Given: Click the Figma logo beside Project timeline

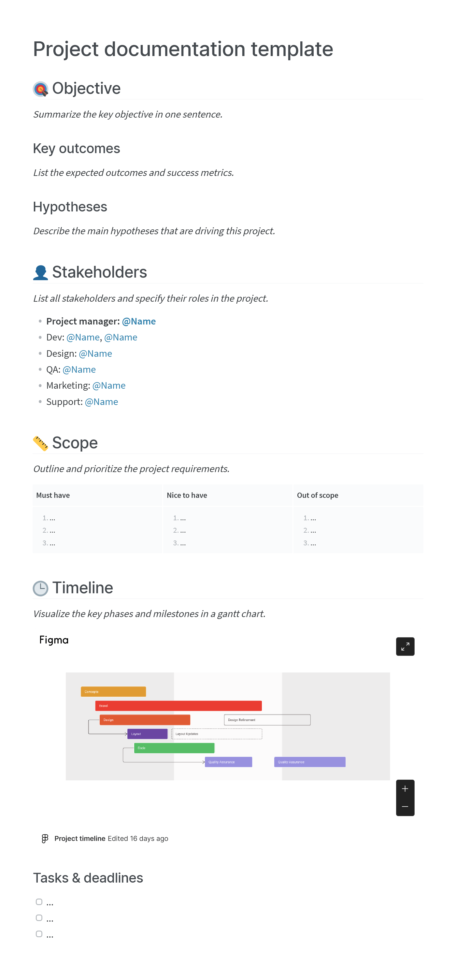Looking at the screenshot, I should (45, 838).
